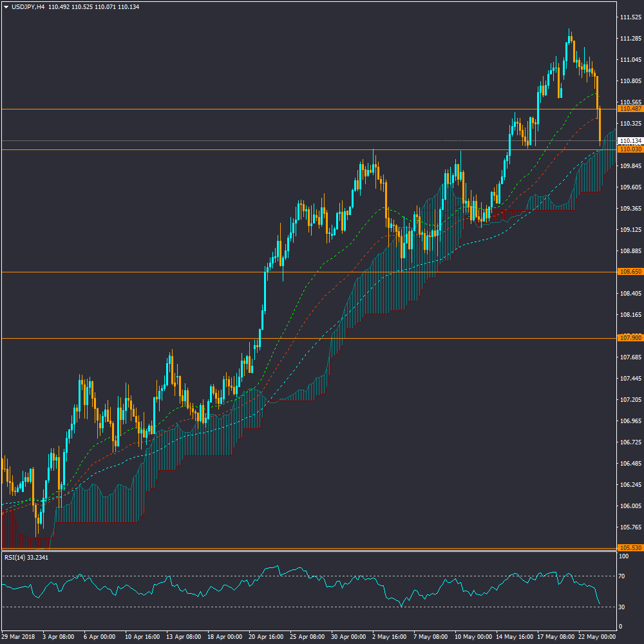Click the 2 May 16:00 time label
This screenshot has width=644, height=644.
pos(390,636)
